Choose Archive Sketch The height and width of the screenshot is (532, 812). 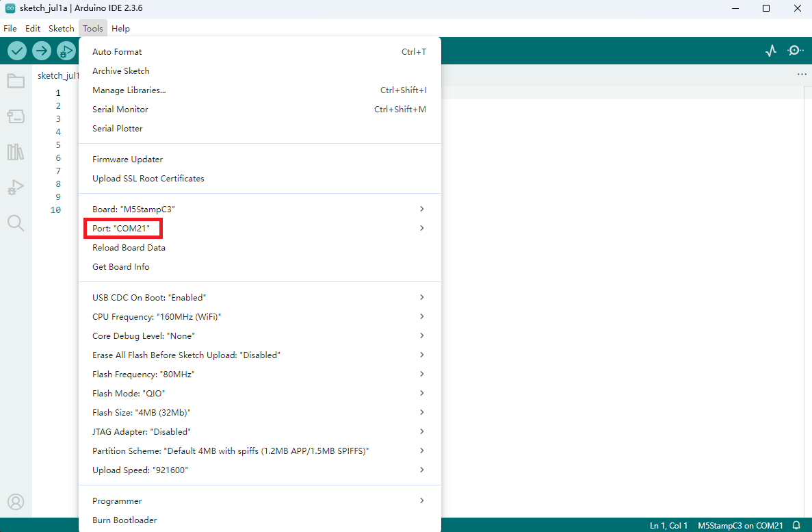tap(260, 71)
